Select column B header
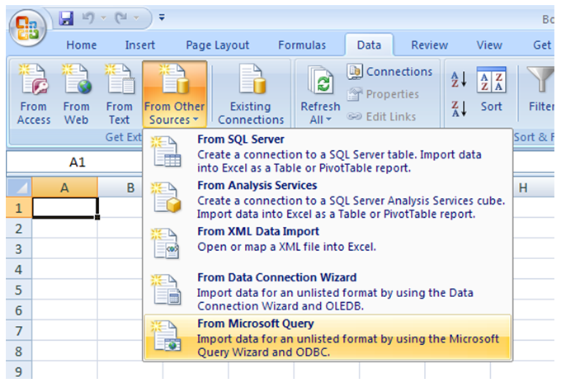 pyautogui.click(x=120, y=187)
